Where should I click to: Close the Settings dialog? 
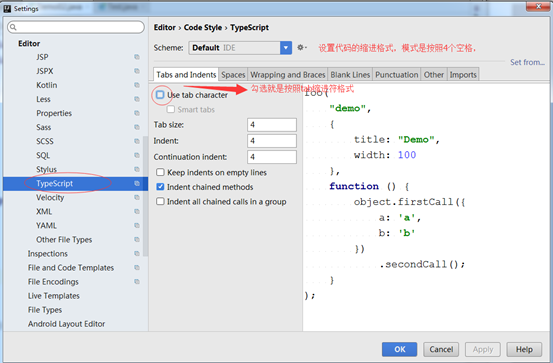(538, 6)
